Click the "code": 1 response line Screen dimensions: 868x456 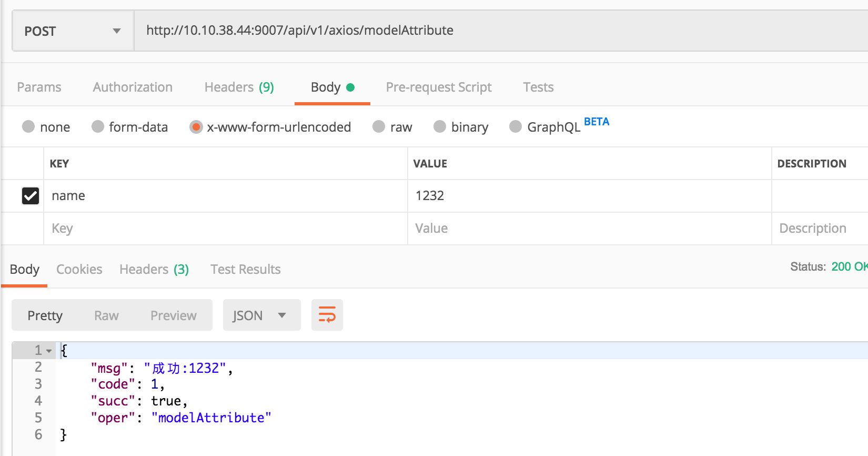point(128,384)
